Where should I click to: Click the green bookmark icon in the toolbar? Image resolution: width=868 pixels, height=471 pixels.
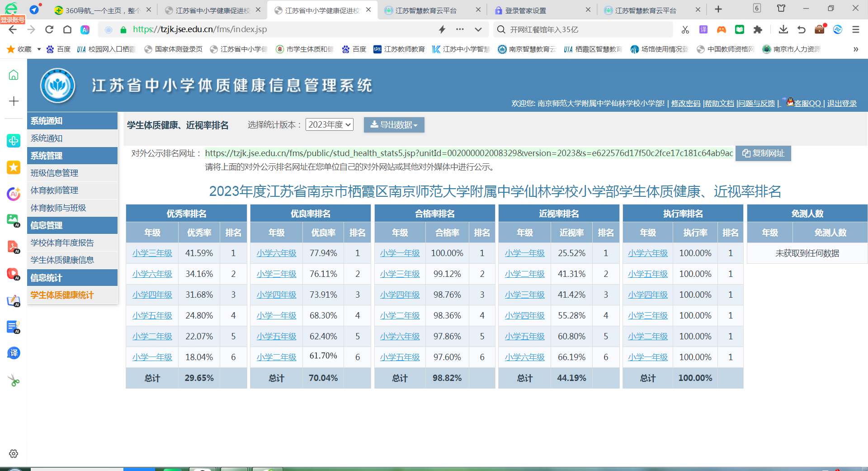740,29
